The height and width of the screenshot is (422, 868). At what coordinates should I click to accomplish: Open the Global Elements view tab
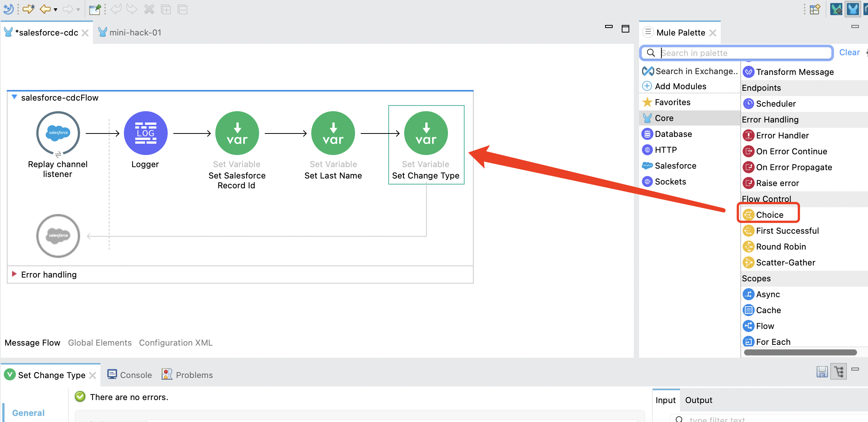pos(100,343)
